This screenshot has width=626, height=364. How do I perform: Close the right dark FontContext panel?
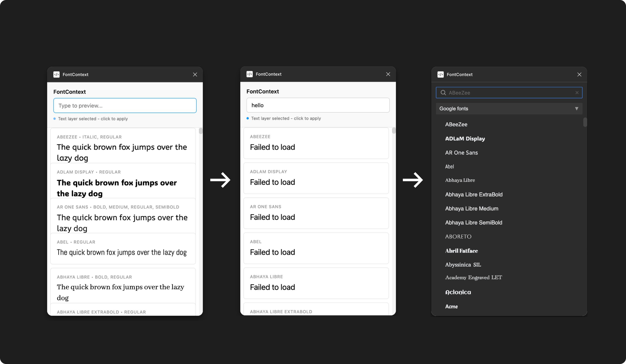pyautogui.click(x=579, y=75)
